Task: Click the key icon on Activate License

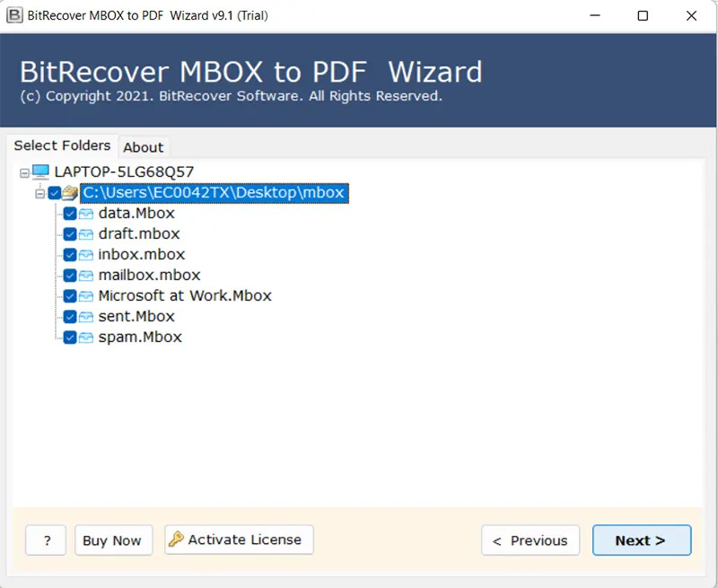Action: click(179, 540)
